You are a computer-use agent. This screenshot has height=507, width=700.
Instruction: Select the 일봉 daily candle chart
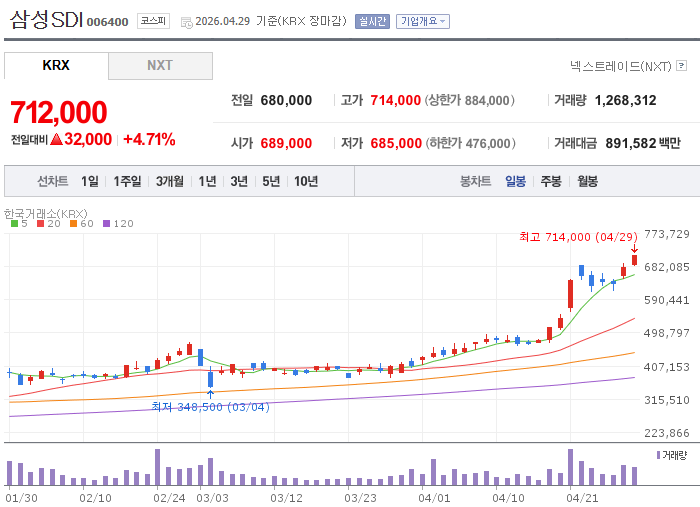[x=516, y=181]
